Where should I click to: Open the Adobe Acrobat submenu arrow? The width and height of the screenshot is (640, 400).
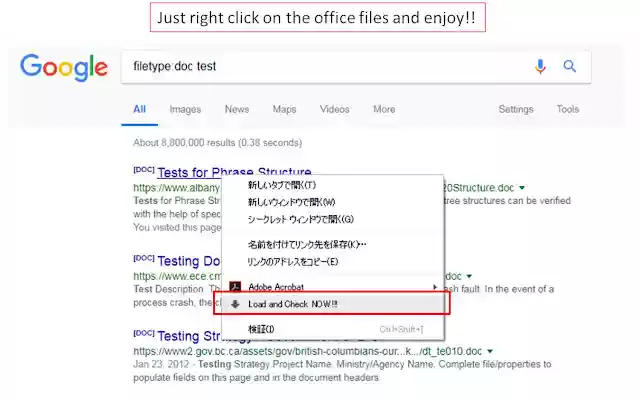(x=435, y=287)
